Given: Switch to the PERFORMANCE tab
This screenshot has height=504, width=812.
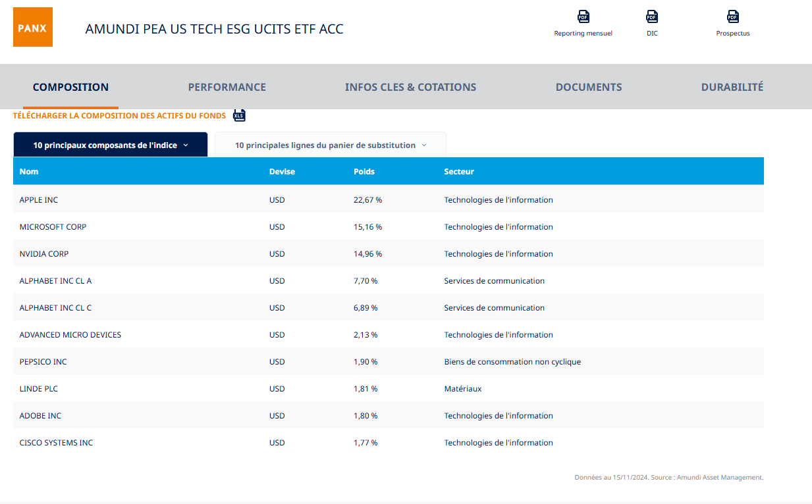Looking at the screenshot, I should (227, 87).
